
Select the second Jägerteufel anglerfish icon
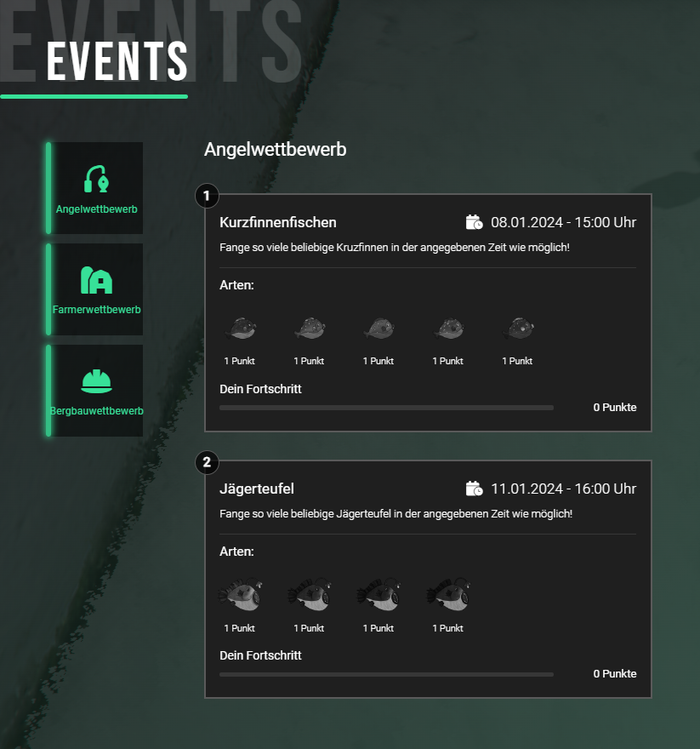[310, 594]
